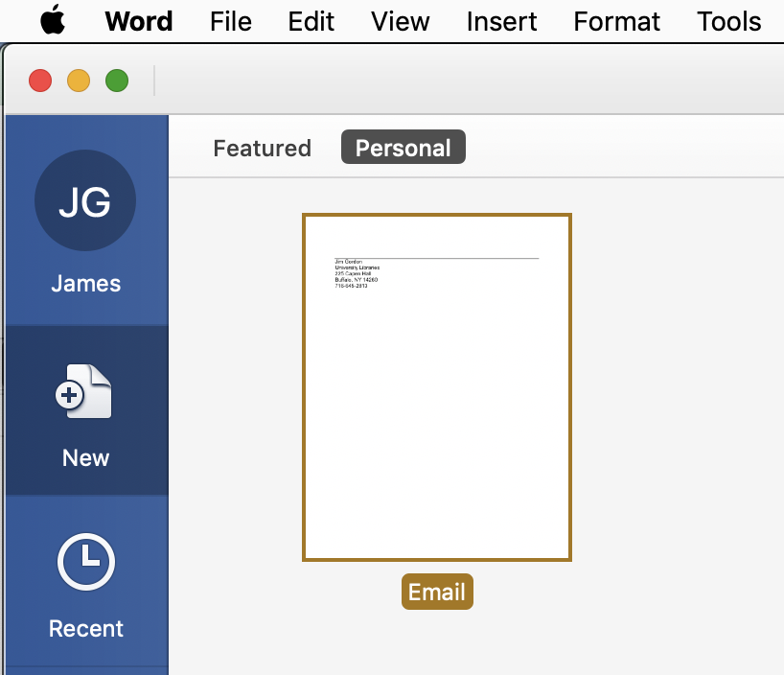Click the James account name
This screenshot has height=675, width=784.
click(86, 284)
